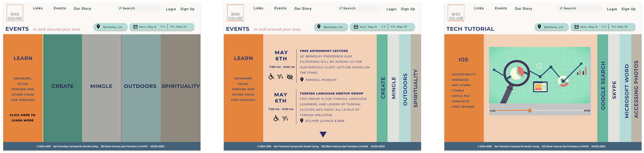Click the Byer Square logo on Tech Tutorial page
644x153 pixels.
pyautogui.click(x=456, y=13)
